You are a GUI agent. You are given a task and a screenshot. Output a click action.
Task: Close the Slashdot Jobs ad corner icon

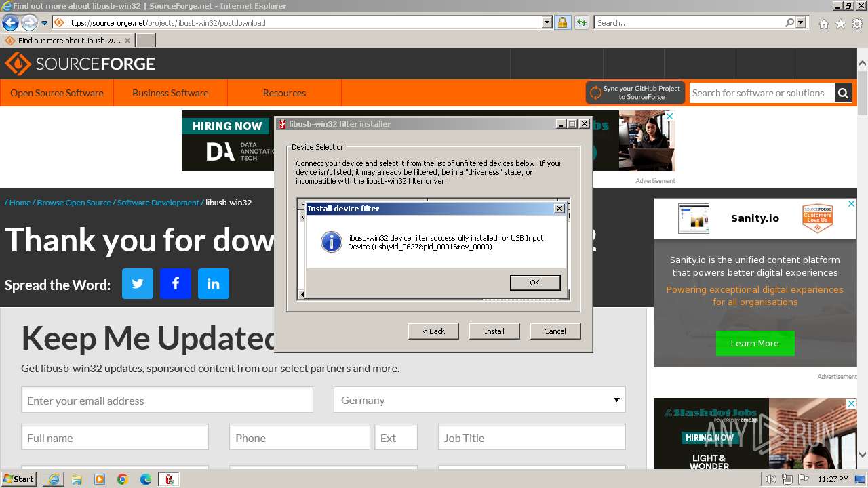tap(851, 403)
